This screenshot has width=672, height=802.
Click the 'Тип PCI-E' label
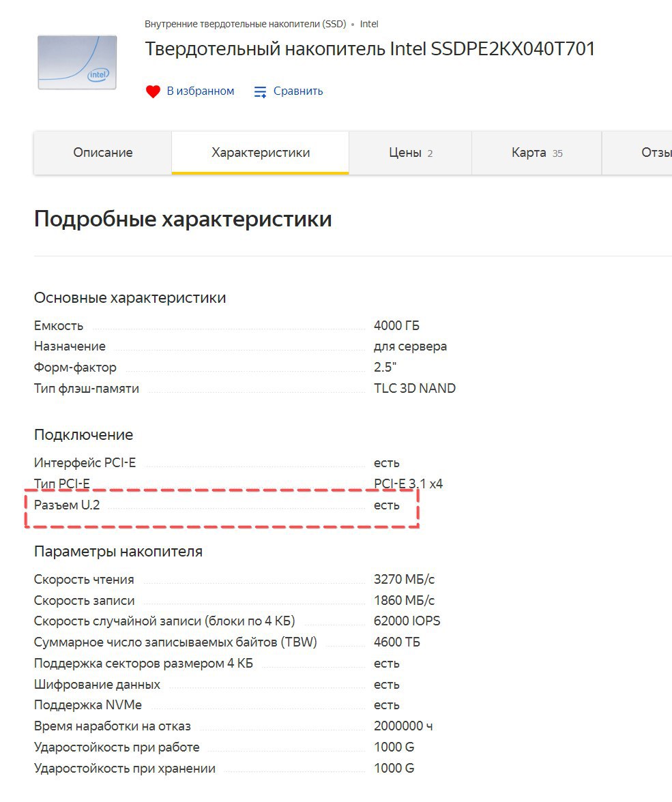[x=62, y=484]
